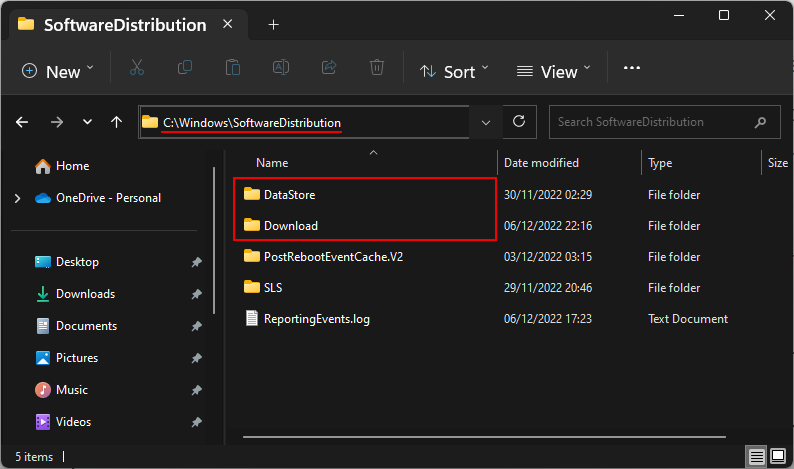The height and width of the screenshot is (469, 794).
Task: Click the Rename icon in toolbar
Action: (x=281, y=67)
